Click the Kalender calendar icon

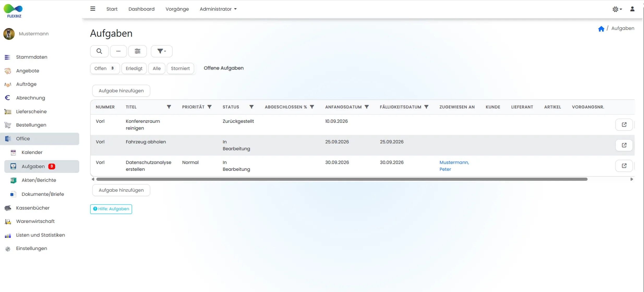(x=13, y=152)
